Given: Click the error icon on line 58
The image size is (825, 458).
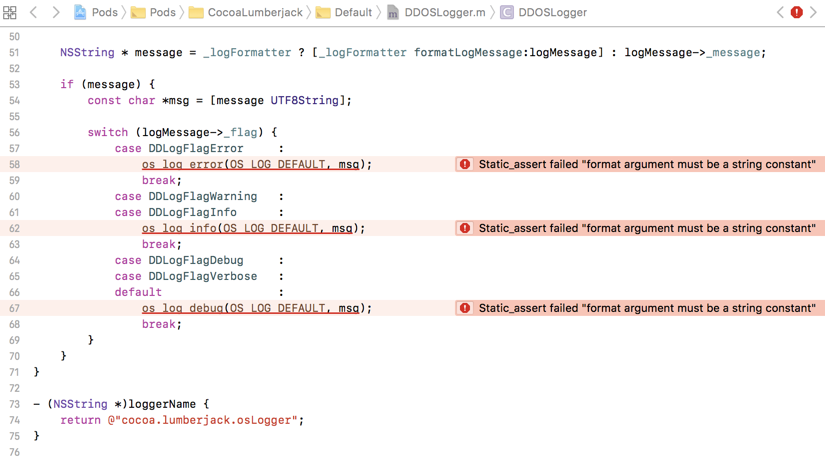Looking at the screenshot, I should [465, 164].
